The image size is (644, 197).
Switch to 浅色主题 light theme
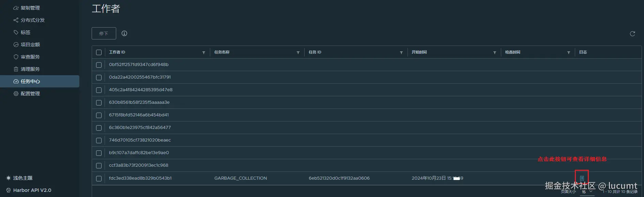[x=22, y=178]
